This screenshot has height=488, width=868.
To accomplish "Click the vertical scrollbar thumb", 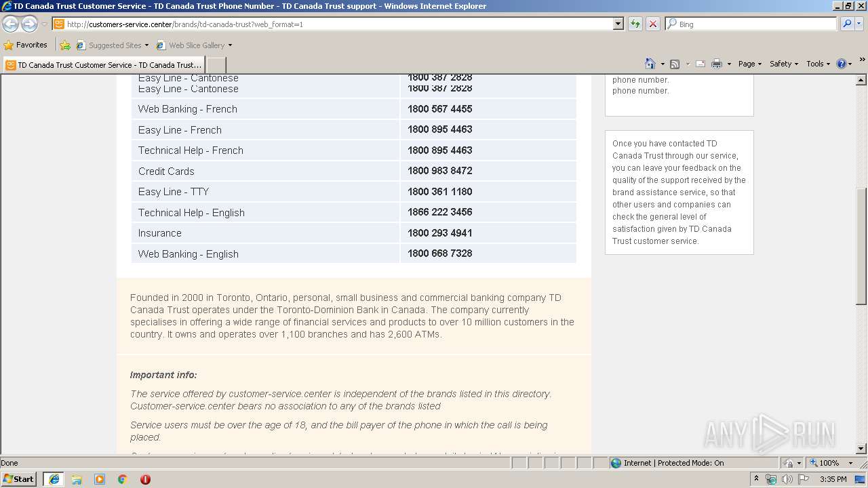I will (861, 245).
